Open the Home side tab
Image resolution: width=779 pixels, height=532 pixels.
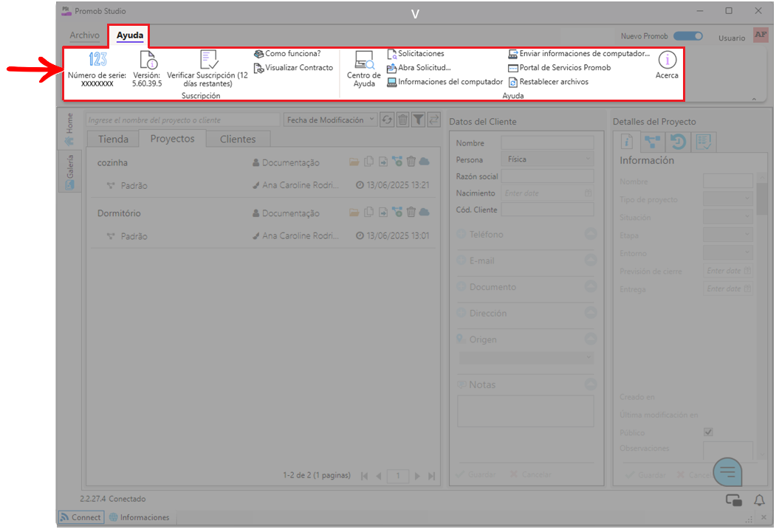(69, 130)
